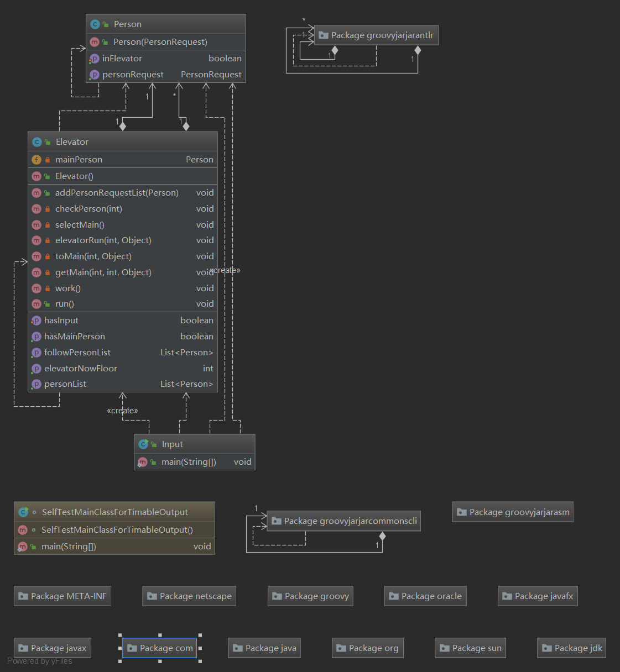This screenshot has width=620, height=672.
Task: Click the boolean type of hasMainPerson
Action: point(197,337)
